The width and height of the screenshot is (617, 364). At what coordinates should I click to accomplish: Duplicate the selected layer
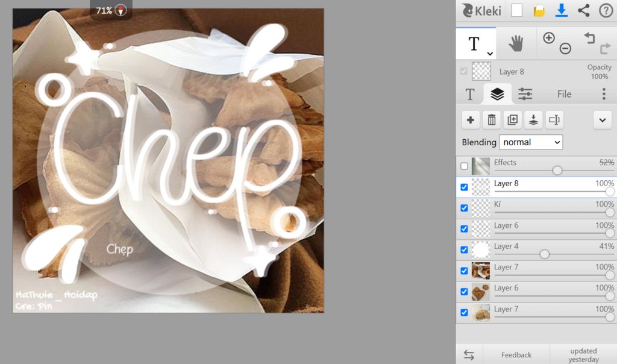pyautogui.click(x=512, y=120)
